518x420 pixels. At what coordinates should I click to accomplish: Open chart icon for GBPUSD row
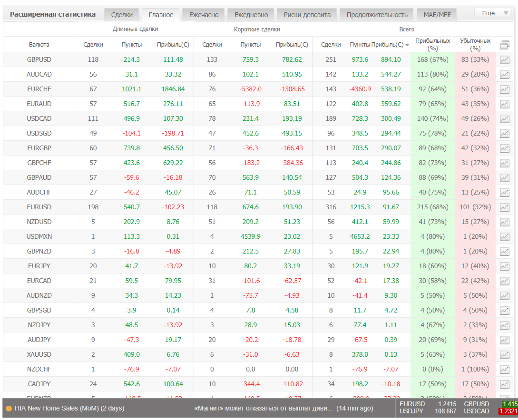point(504,60)
